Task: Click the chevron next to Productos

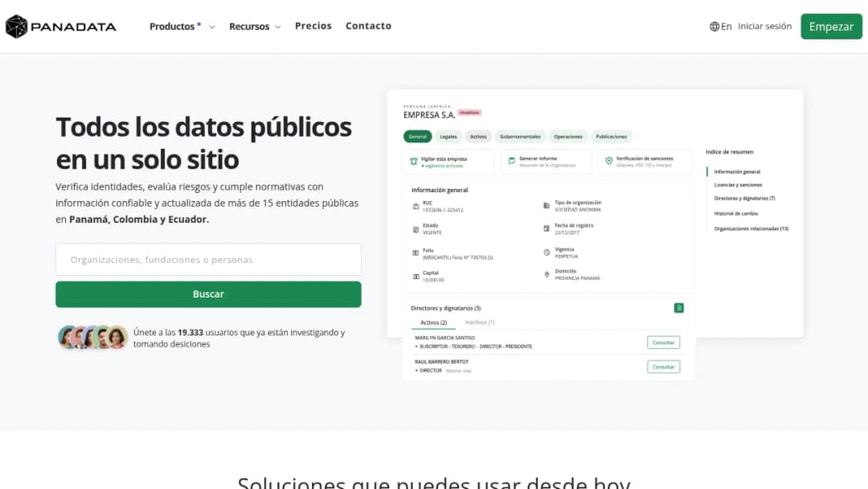Action: (212, 27)
